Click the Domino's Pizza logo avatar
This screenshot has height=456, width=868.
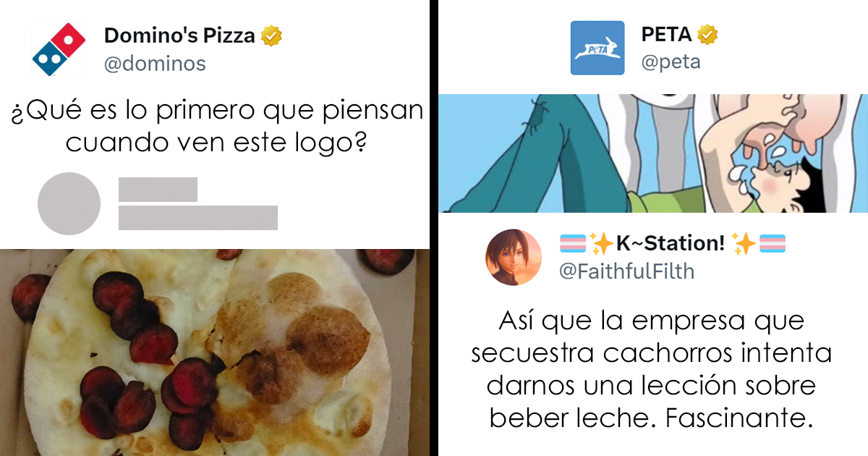58,48
